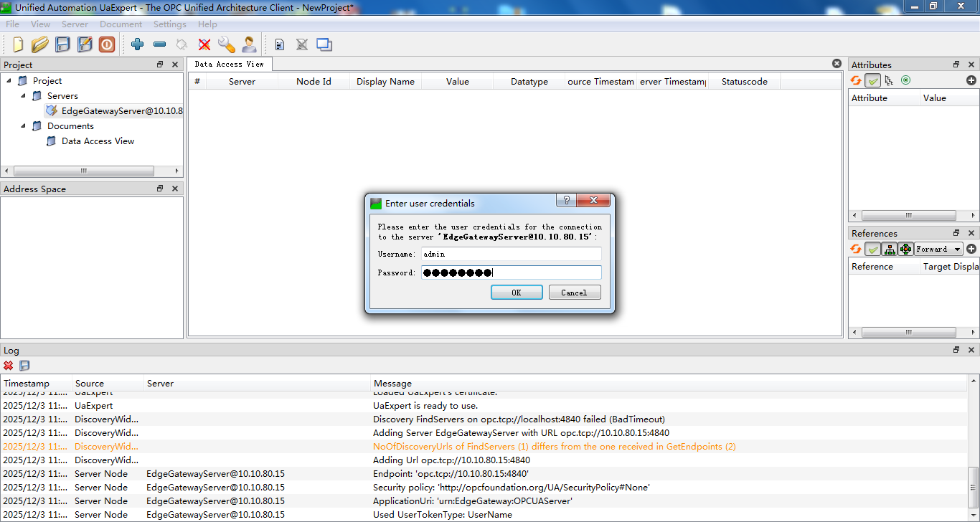Image resolution: width=980 pixels, height=522 pixels.
Task: Collapse the Servers tree node
Action: point(22,95)
